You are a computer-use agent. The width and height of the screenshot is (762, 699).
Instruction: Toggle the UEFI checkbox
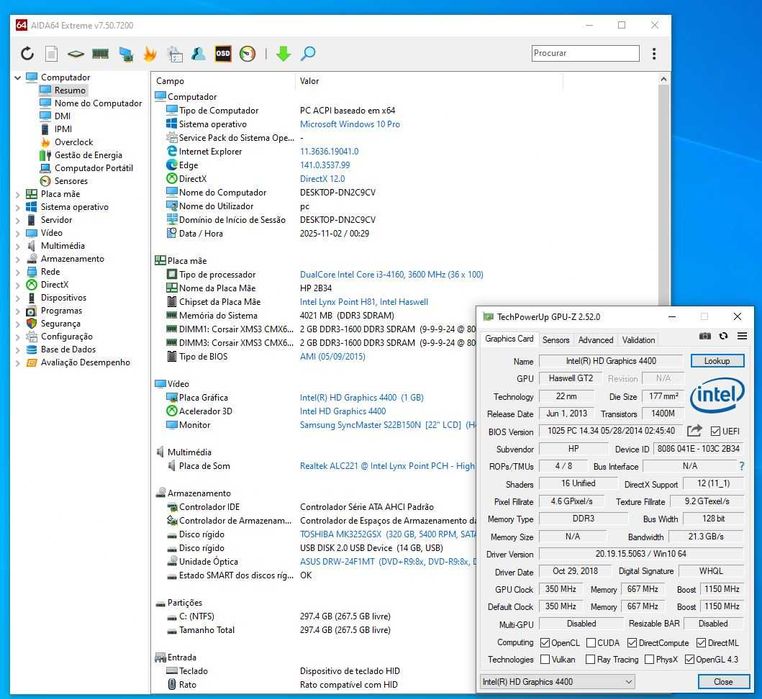click(x=715, y=431)
